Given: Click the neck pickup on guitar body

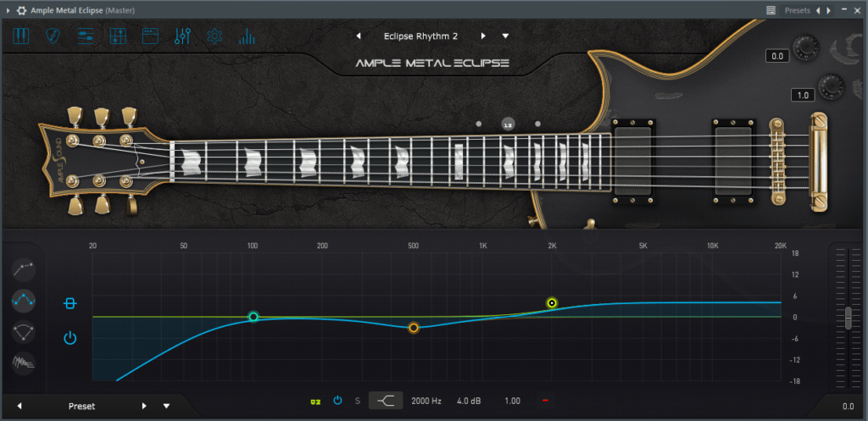Looking at the screenshot, I should (x=633, y=162).
